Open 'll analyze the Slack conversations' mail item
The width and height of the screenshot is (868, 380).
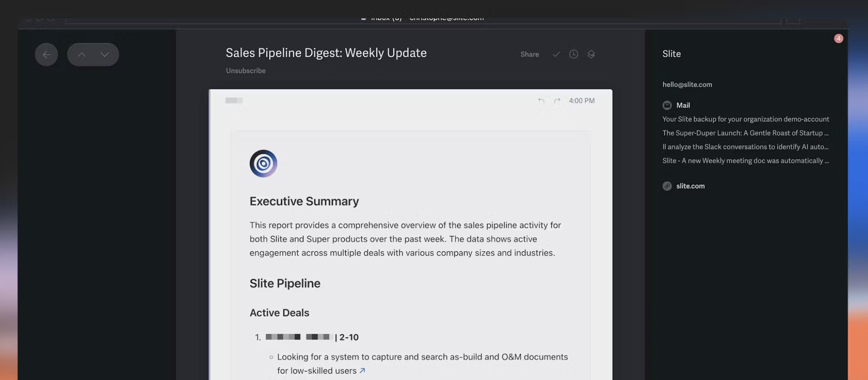745,147
